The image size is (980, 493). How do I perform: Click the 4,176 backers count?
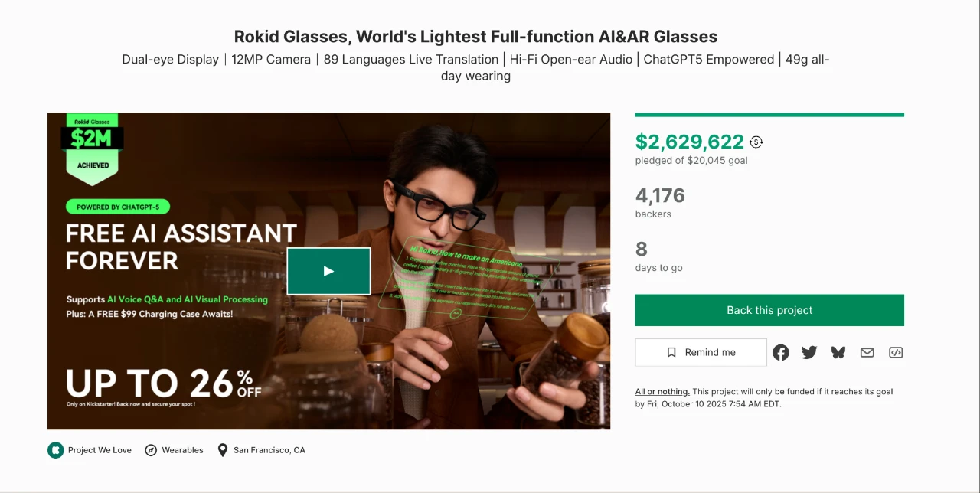pos(660,196)
